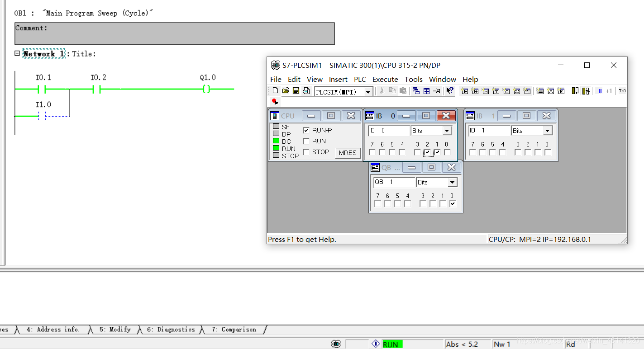This screenshot has width=644, height=349.
Task: Save the PLC simulation via floppy icon
Action: (296, 91)
